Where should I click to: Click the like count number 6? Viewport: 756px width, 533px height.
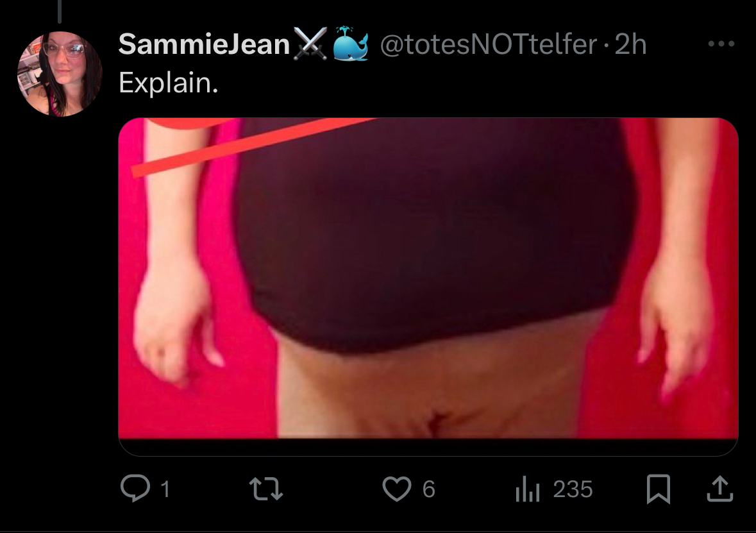pos(428,489)
